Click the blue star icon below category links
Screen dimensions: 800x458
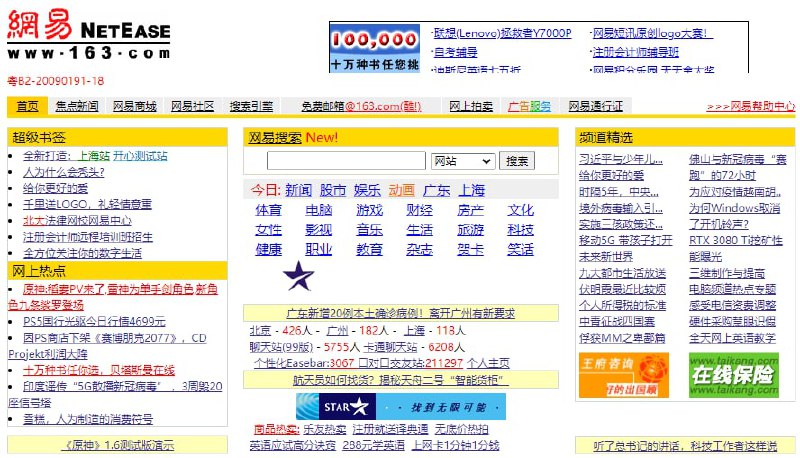[x=298, y=276]
